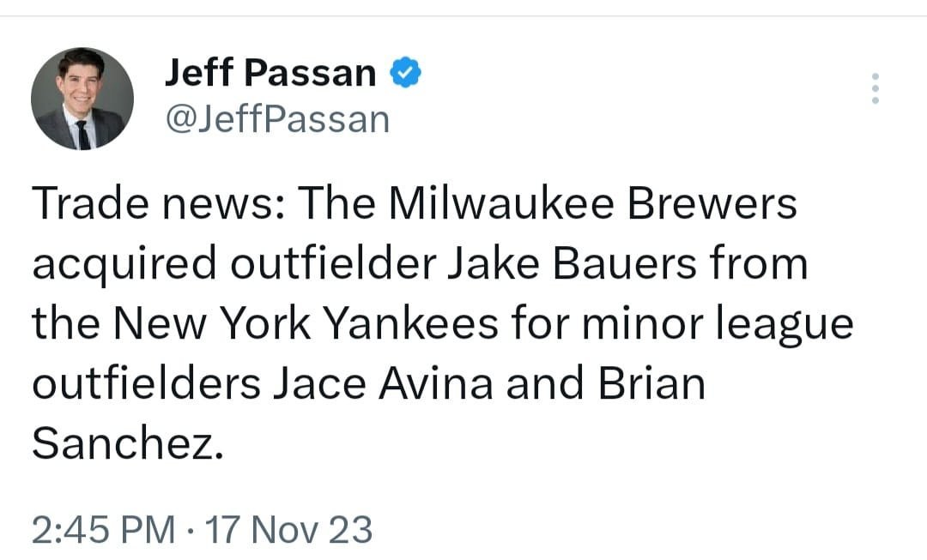
Task: Open Jeff Passan's profile photo
Action: click(x=82, y=99)
